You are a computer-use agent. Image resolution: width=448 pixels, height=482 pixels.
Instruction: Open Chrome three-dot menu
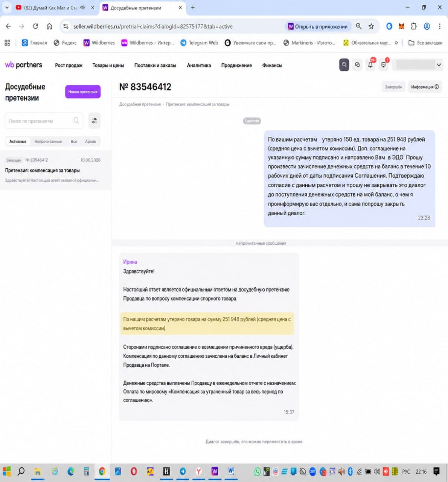(x=440, y=26)
